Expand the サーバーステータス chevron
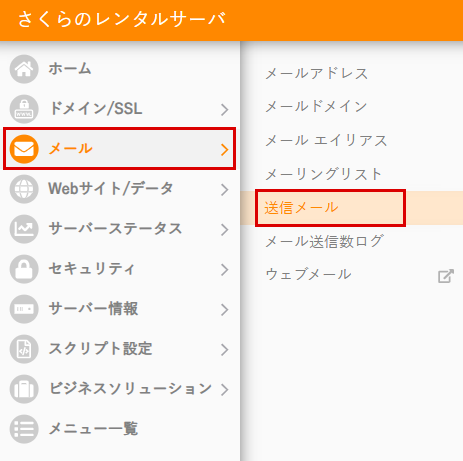The image size is (463, 461). pyautogui.click(x=225, y=230)
